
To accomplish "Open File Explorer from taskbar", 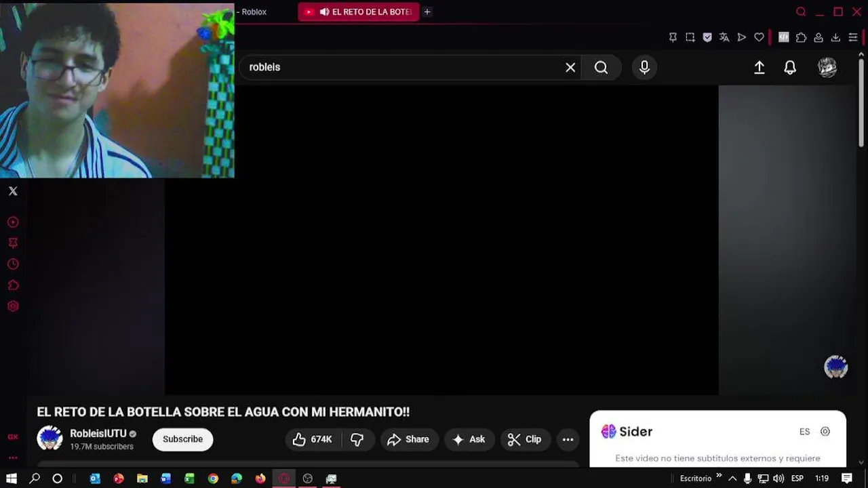I will 142,479.
